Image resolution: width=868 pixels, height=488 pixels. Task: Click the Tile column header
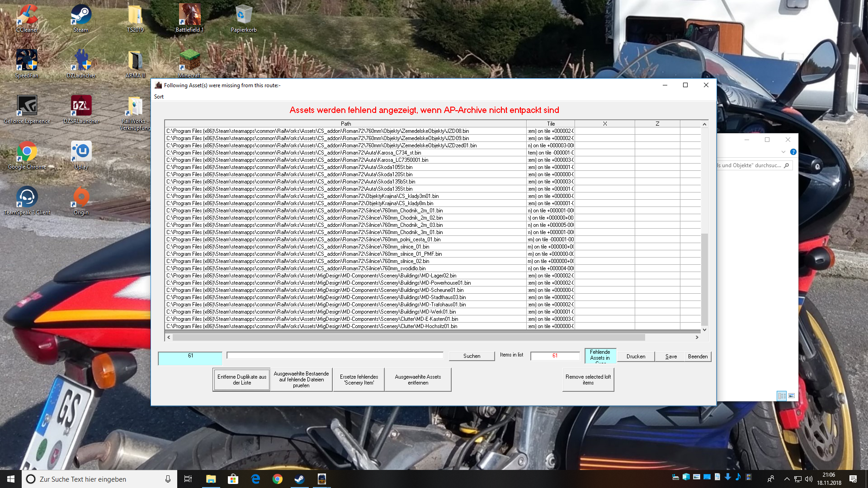pos(550,124)
